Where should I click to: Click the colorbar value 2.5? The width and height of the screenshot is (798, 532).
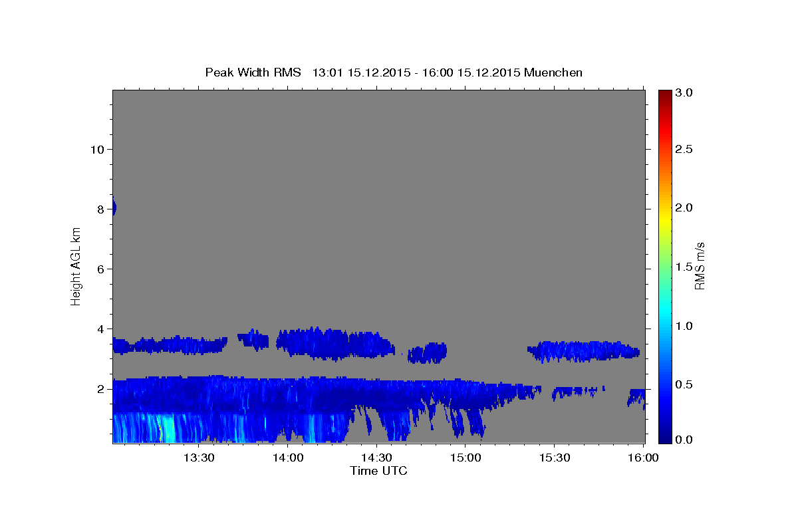[x=684, y=149]
